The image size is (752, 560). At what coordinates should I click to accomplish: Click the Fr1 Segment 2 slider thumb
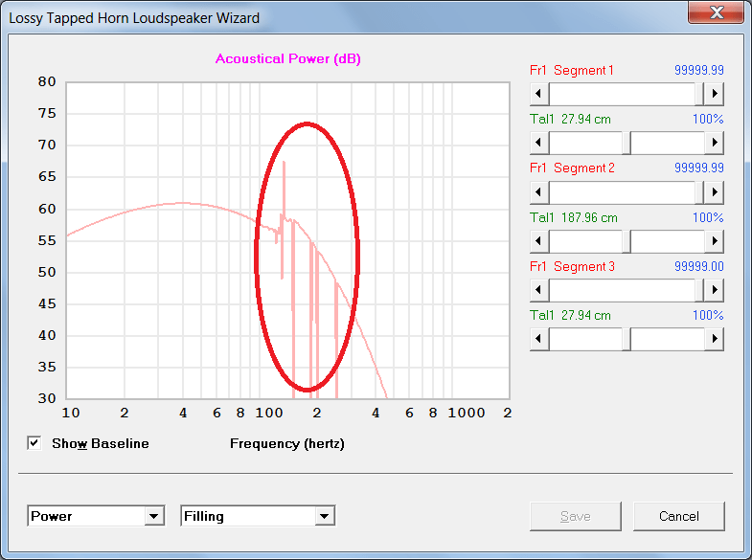tap(699, 192)
